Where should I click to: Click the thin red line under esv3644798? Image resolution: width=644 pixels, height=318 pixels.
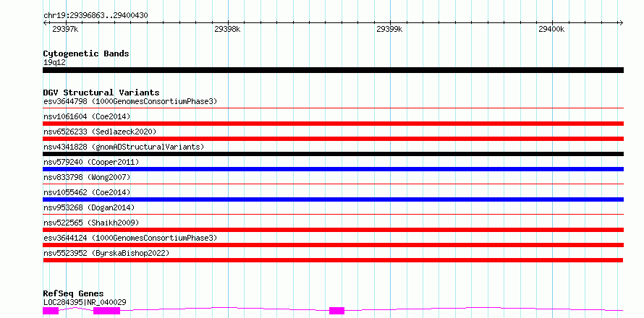pos(333,108)
